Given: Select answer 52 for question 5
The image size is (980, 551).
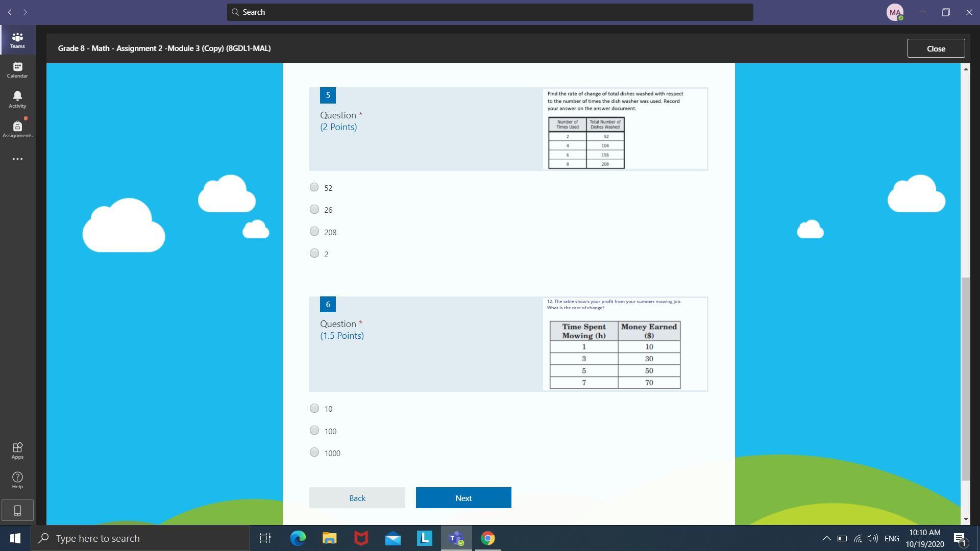Looking at the screenshot, I should 314,187.
